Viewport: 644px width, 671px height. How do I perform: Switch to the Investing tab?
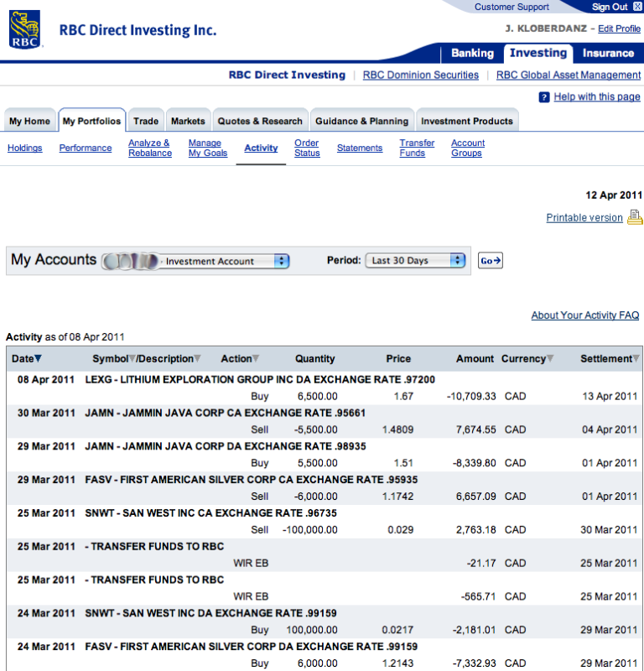click(538, 53)
